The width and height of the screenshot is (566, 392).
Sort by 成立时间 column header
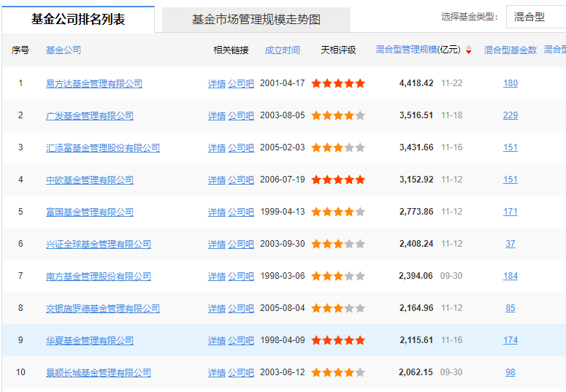tap(283, 50)
